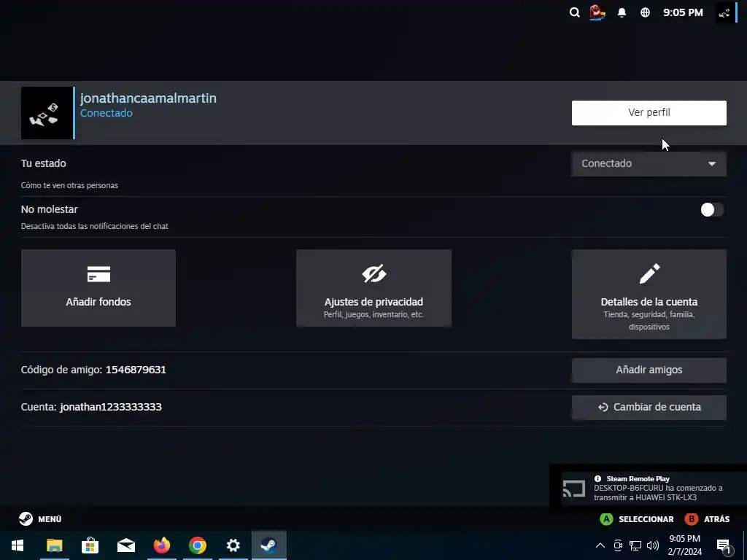Click the network tray icon
The height and width of the screenshot is (560, 747).
[635, 545]
